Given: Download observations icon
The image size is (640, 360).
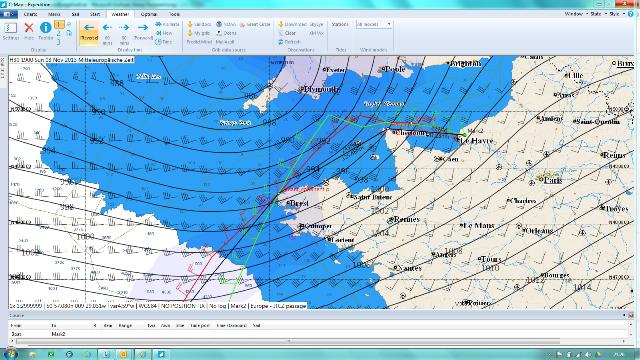Looking at the screenshot, I should point(292,24).
